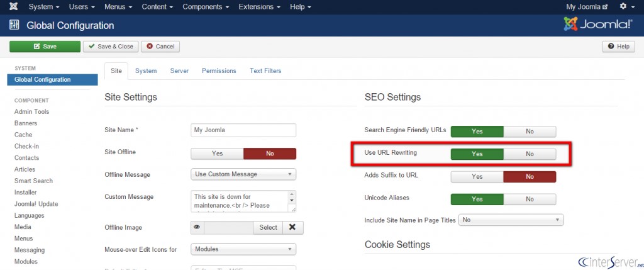644x270 pixels.
Task: Open the System menu
Action: tap(44, 6)
